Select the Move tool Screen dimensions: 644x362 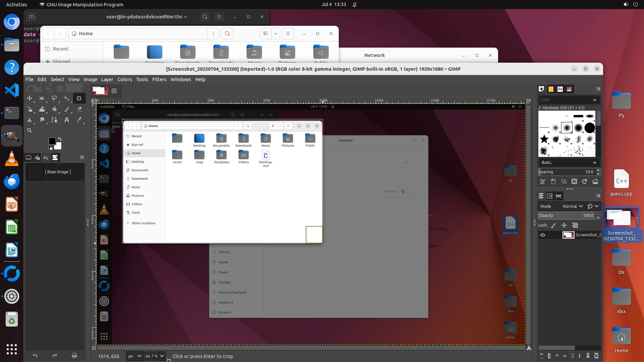click(x=30, y=98)
